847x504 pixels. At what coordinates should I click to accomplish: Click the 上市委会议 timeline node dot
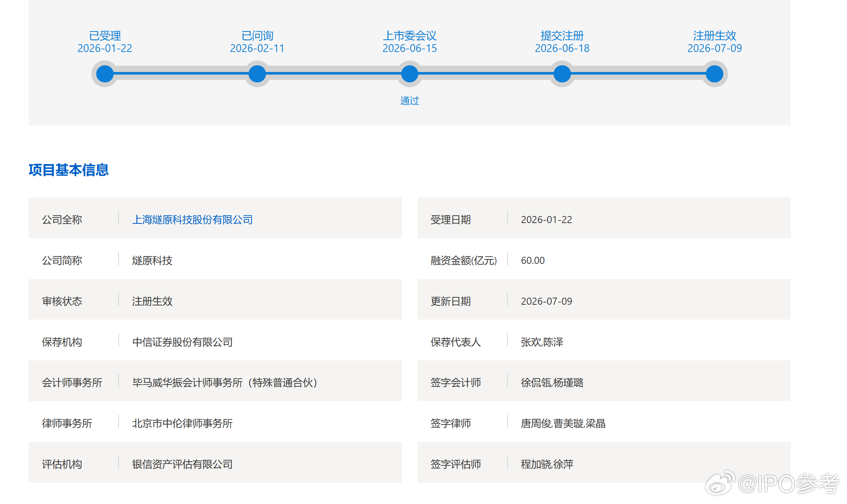(x=410, y=74)
